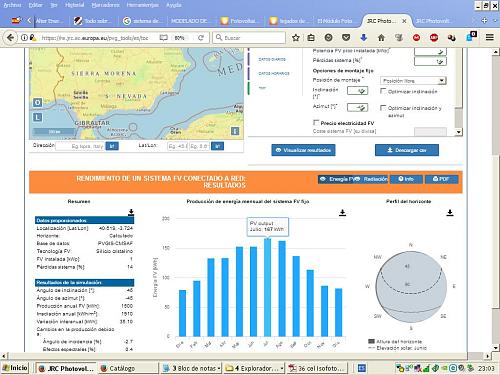This screenshot has width=500, height=375.
Task: Click the page vertical scrollbar down arrow
Action: 496,348
